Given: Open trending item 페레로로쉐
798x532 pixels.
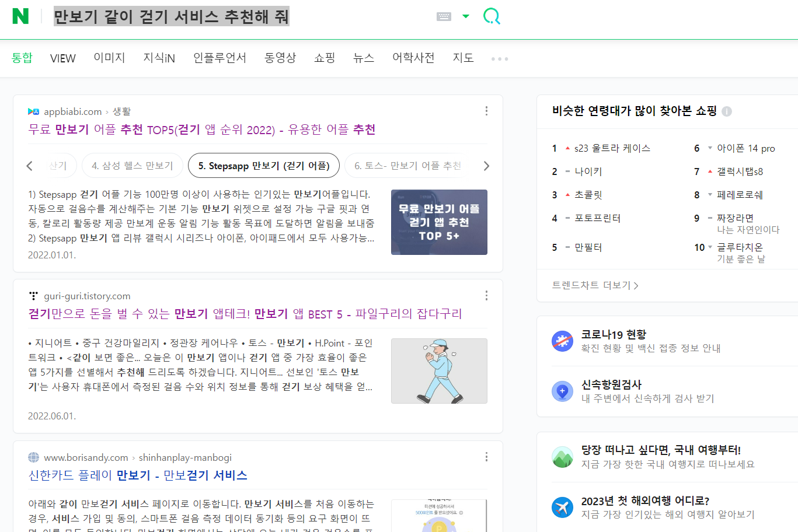Looking at the screenshot, I should tap(740, 195).
